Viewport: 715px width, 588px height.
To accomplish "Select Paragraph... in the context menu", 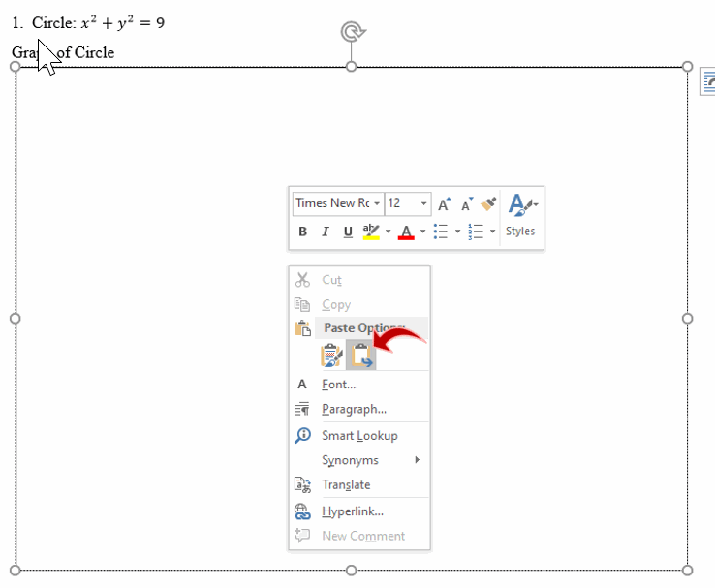I will pos(354,409).
